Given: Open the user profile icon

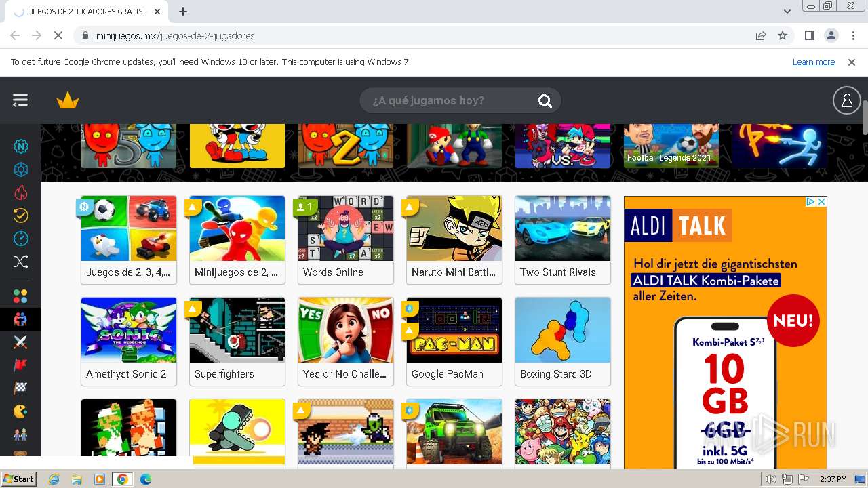Looking at the screenshot, I should 846,100.
